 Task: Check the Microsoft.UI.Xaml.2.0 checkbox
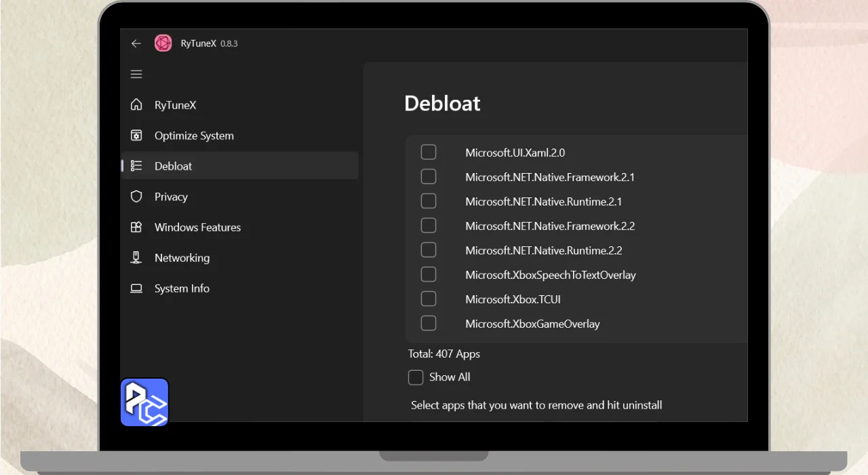429,152
